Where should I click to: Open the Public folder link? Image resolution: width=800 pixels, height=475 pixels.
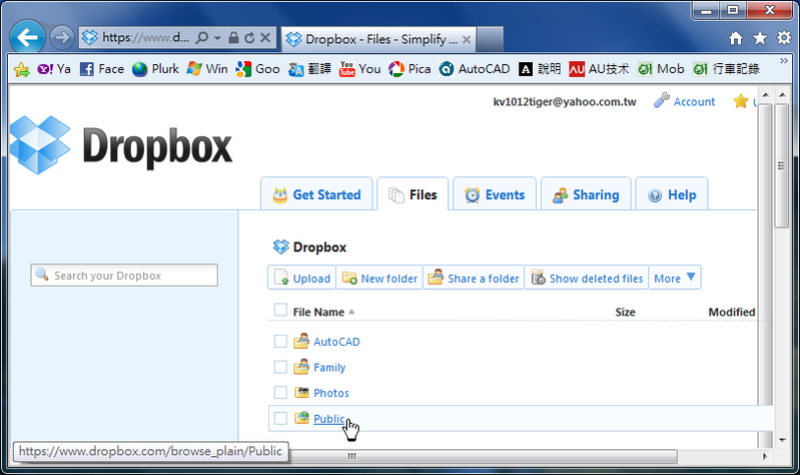[329, 419]
